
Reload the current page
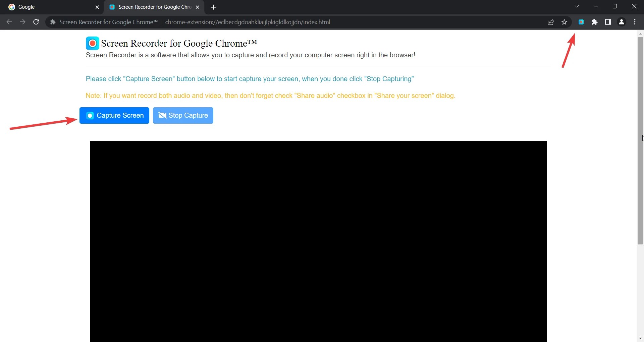coord(36,22)
